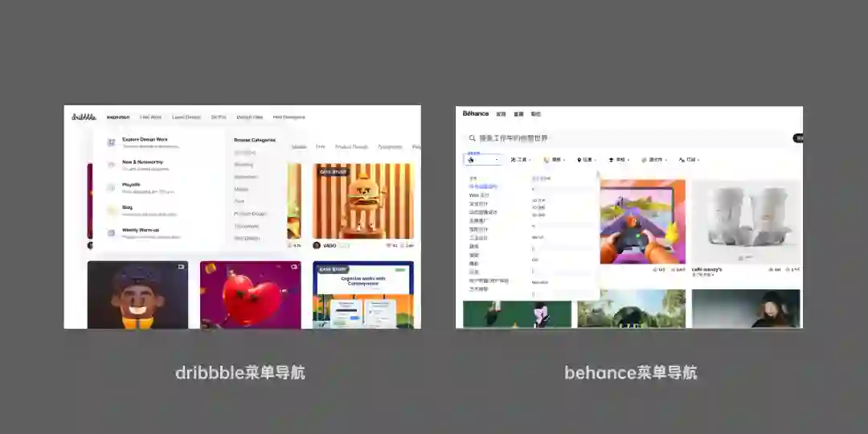Select the first Behance top nav link
868x434 pixels.
pos(501,114)
